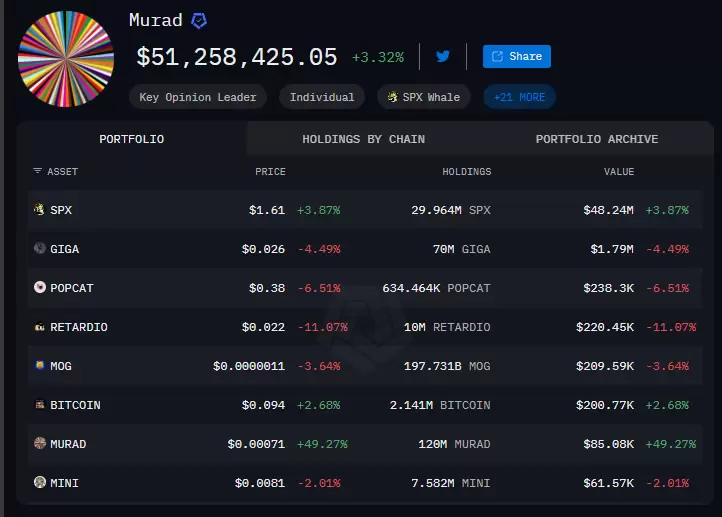The height and width of the screenshot is (517, 722).
Task: Click the MURAD token icon
Action: coord(40,443)
